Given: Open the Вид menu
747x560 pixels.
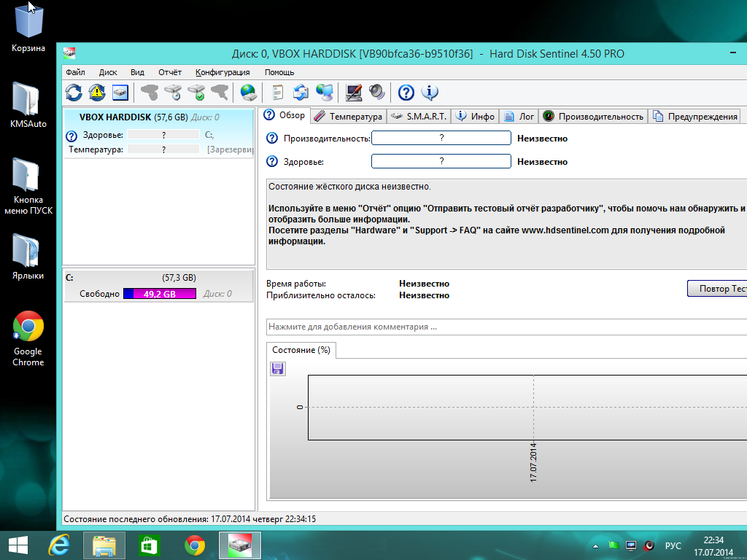Looking at the screenshot, I should tap(137, 72).
